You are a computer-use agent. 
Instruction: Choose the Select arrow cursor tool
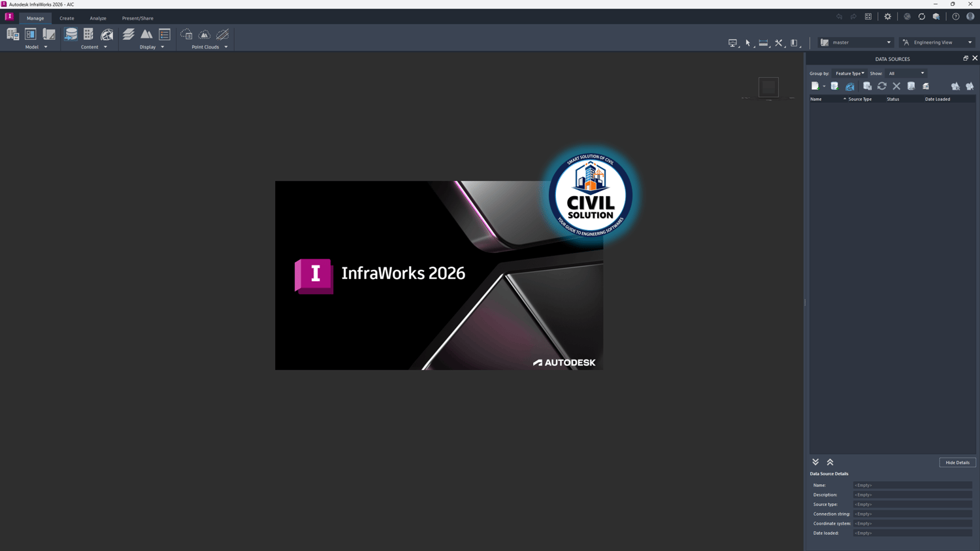pyautogui.click(x=748, y=43)
